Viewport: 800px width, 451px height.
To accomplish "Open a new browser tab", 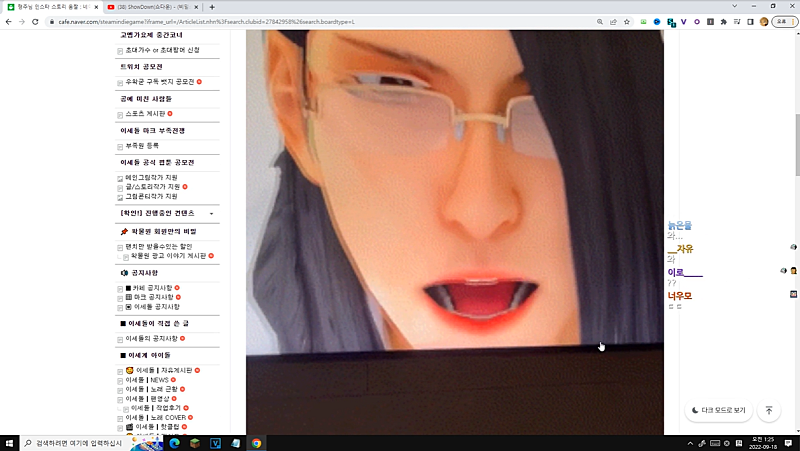I will tap(212, 7).
